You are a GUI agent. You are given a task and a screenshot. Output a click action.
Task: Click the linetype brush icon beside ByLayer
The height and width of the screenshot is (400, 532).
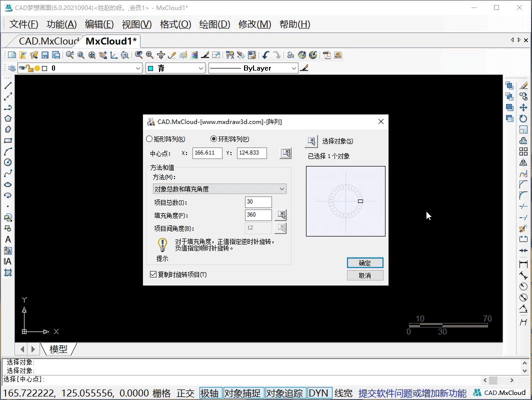[x=304, y=68]
